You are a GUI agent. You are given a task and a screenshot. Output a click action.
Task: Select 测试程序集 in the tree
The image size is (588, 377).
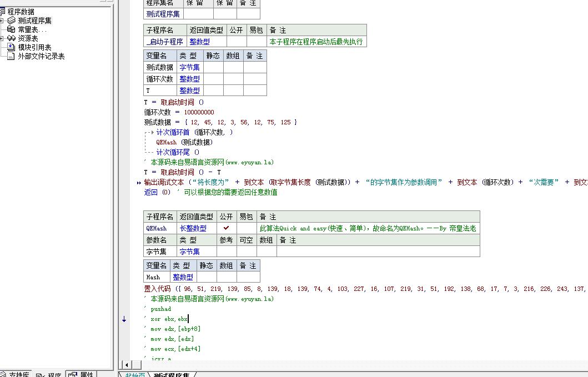pos(35,21)
